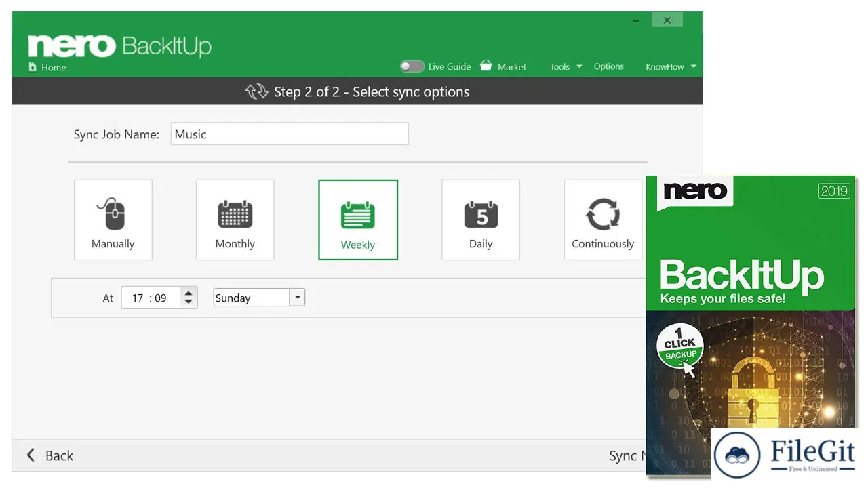The height and width of the screenshot is (488, 868).
Task: Pick the Daily schedule tile
Action: click(x=481, y=220)
